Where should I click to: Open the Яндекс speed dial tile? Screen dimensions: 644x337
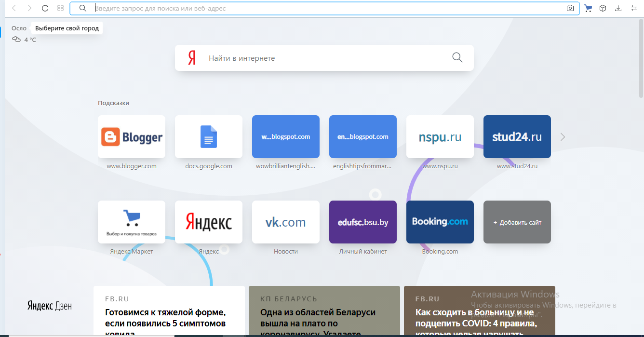tap(209, 222)
